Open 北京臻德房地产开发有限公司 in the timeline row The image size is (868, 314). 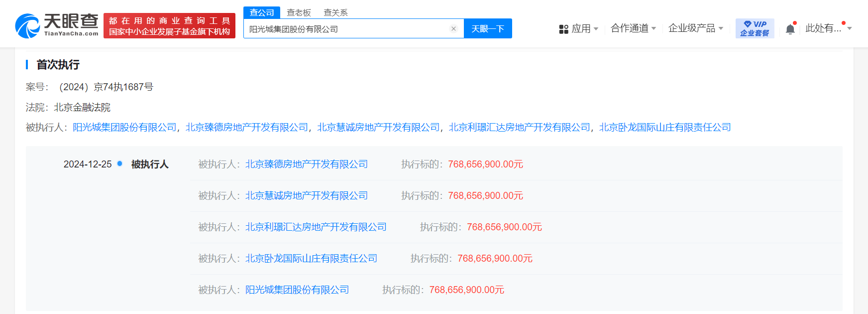[307, 164]
